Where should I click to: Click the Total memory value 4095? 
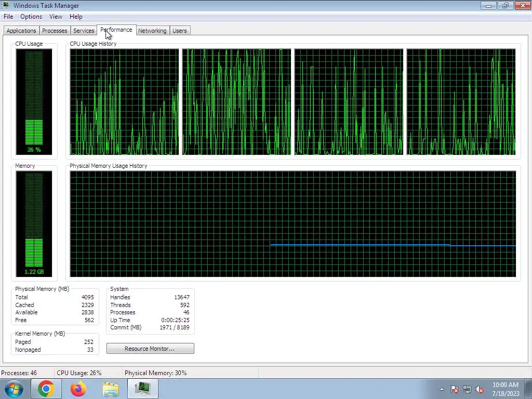[x=87, y=297]
